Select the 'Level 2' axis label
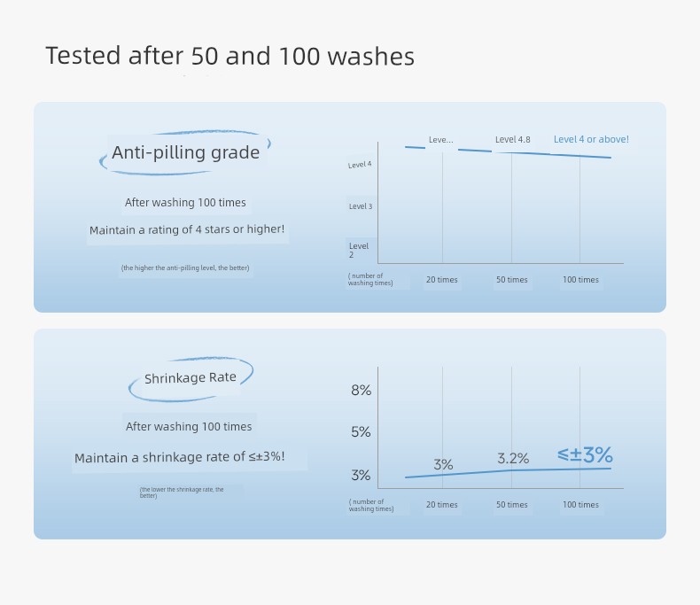This screenshot has height=605, width=700. pos(359,251)
